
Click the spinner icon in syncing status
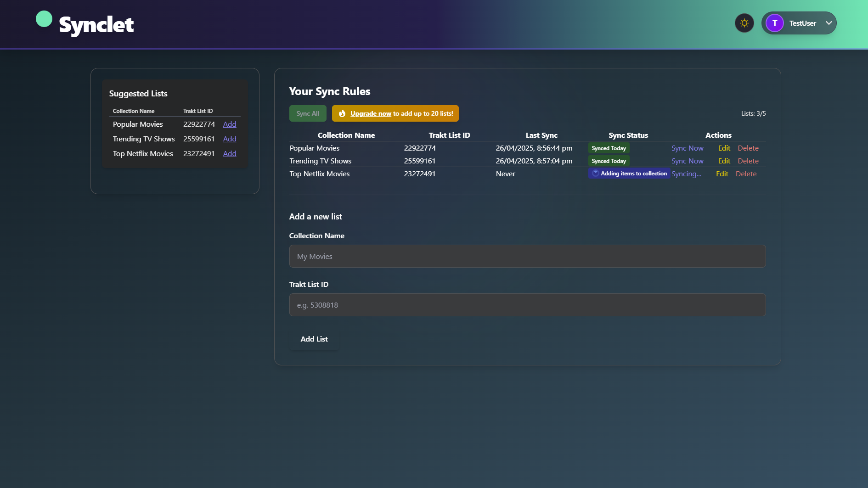click(596, 174)
